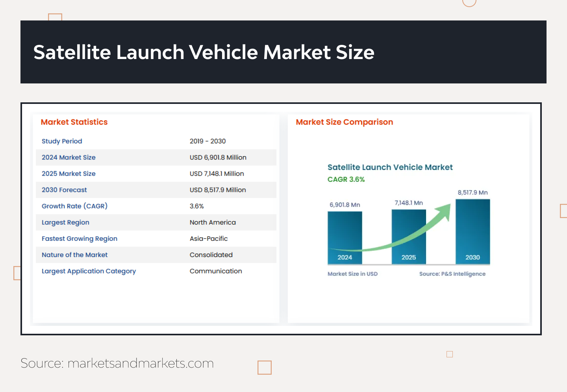Select the '8,517.9 Mn' bar label
This screenshot has width=567, height=392.
coord(472,192)
